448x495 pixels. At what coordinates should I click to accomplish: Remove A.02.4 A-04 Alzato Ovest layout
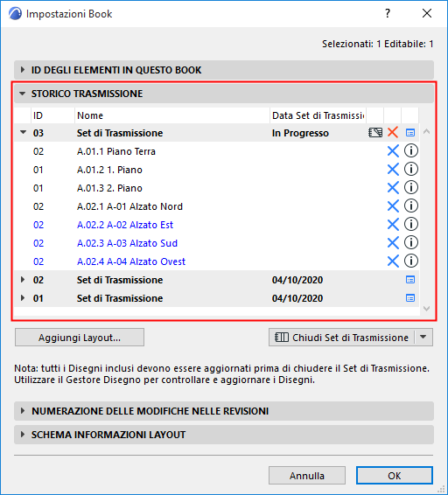click(393, 261)
